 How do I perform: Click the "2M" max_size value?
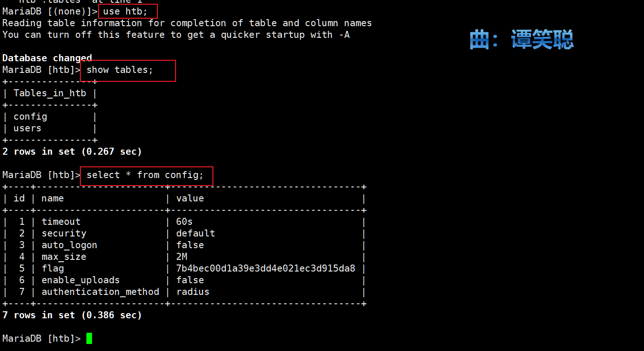(x=182, y=257)
